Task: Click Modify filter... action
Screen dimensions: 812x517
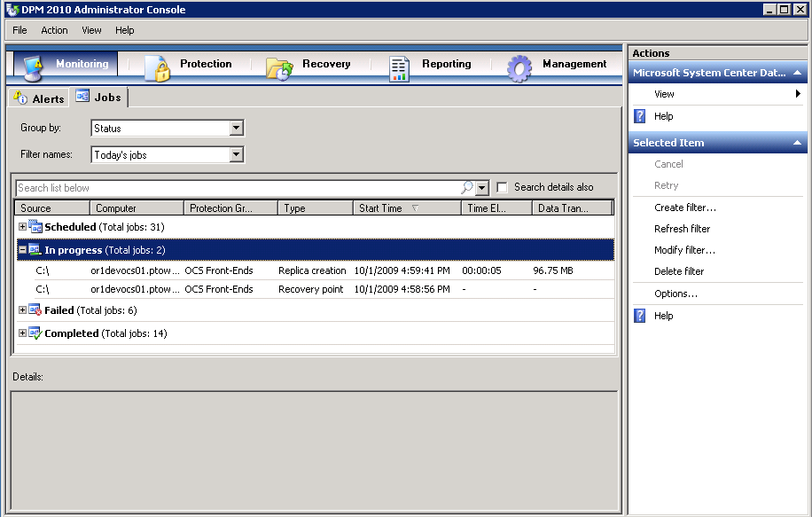Action: point(684,250)
